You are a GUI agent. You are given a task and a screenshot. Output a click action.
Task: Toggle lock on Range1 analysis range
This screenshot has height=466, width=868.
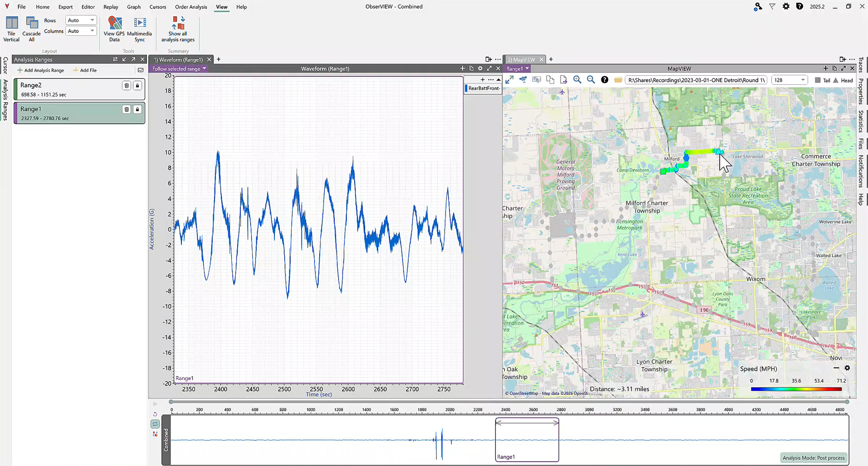(137, 110)
